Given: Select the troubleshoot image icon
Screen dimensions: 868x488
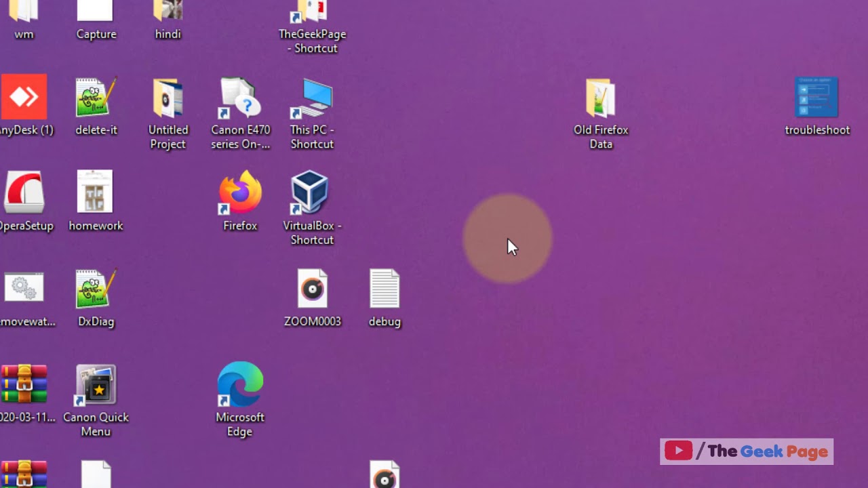Looking at the screenshot, I should 817,98.
